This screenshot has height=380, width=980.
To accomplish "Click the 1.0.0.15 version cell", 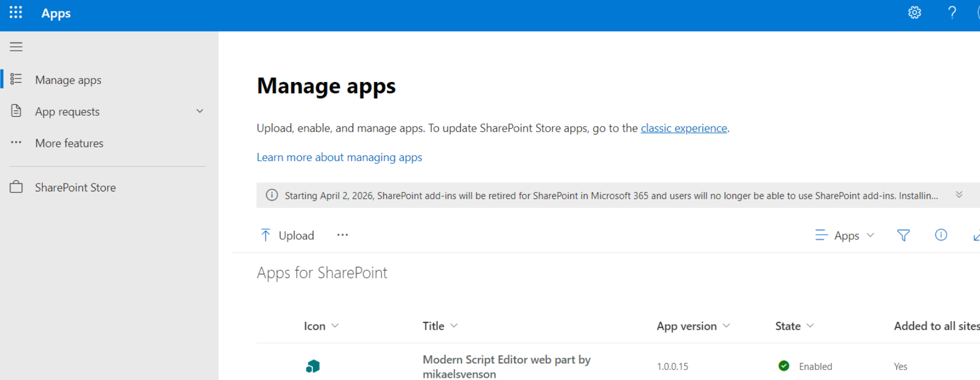I will 672,366.
